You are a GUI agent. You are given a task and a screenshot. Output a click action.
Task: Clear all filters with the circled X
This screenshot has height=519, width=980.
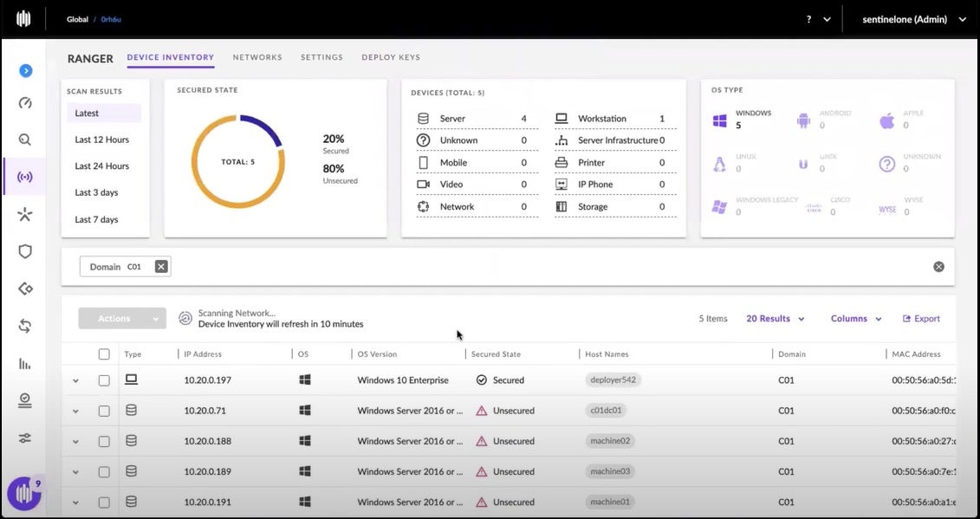click(x=938, y=267)
